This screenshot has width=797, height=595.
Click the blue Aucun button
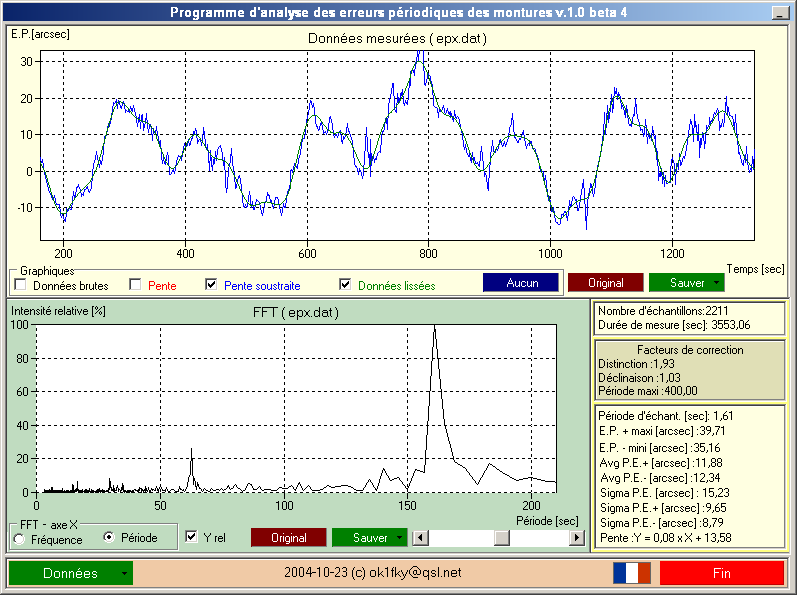[x=521, y=283]
